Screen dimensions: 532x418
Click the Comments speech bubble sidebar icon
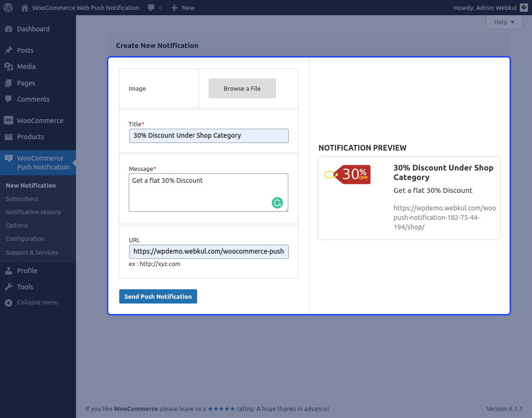pos(9,99)
